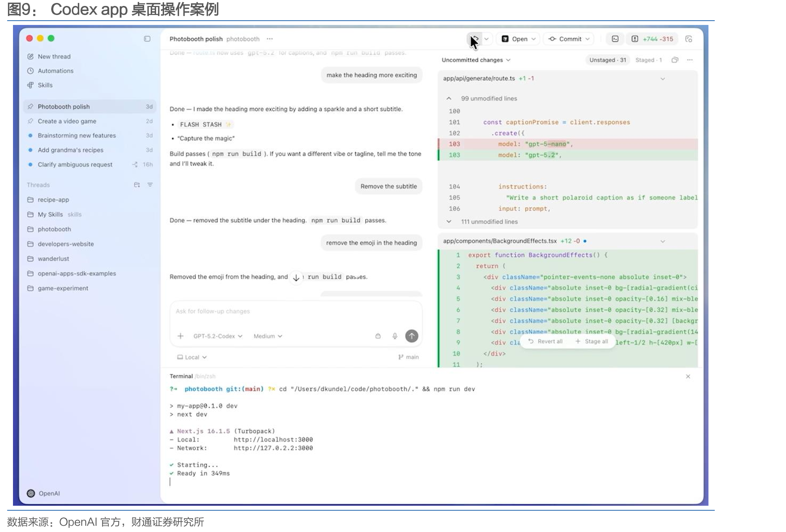786x532 pixels.
Task: Open the My Skills folder
Action: pyautogui.click(x=55, y=214)
